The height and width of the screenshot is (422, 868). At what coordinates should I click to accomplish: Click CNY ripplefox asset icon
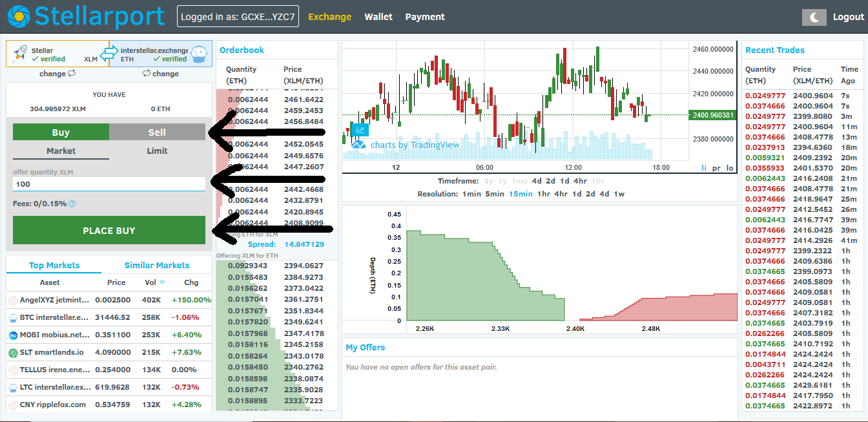[13, 405]
